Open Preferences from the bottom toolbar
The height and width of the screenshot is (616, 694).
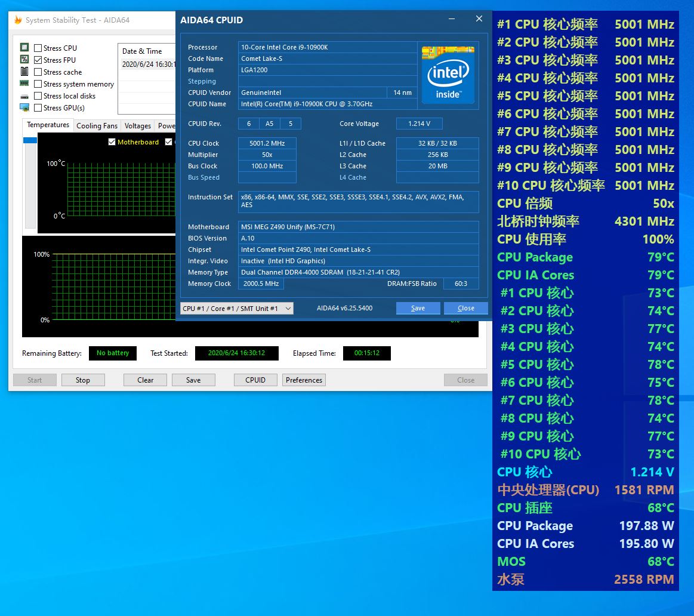[304, 380]
